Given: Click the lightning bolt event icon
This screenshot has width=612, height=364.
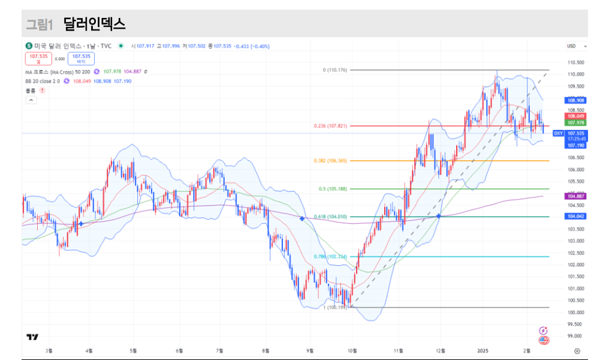Looking at the screenshot, I should pos(544,330).
